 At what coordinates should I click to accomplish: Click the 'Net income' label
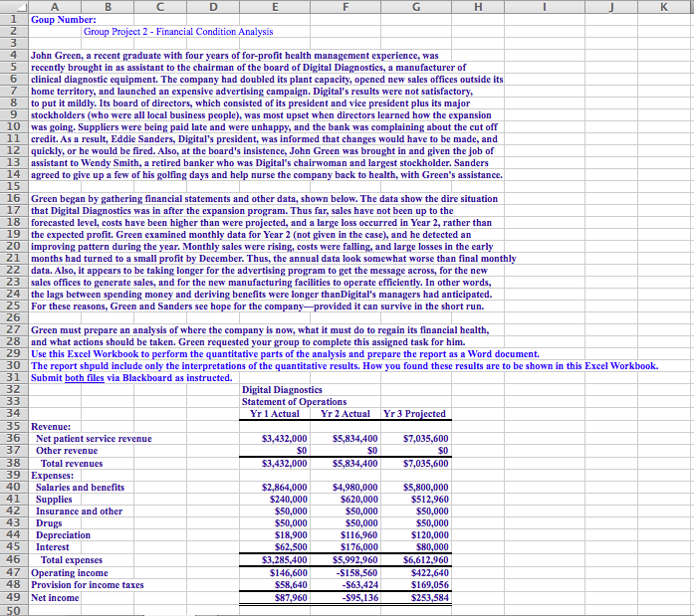point(55,598)
